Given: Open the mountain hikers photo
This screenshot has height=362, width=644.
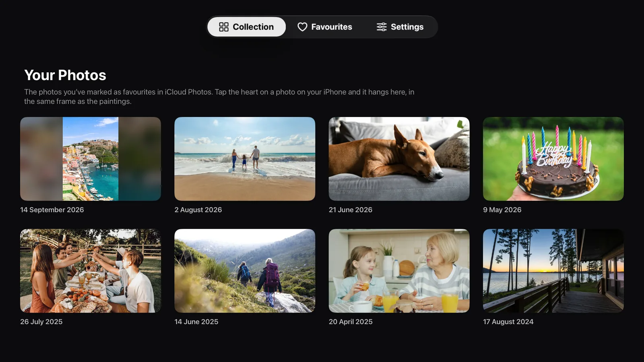Looking at the screenshot, I should click(245, 271).
